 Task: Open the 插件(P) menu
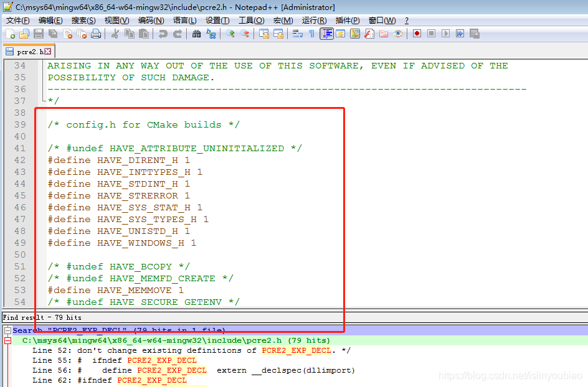point(347,21)
